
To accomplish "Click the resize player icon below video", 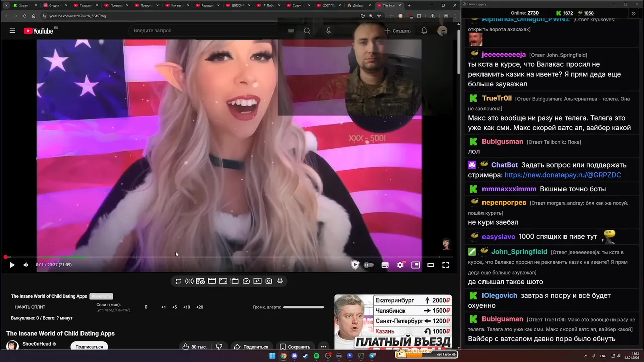I will 223,281.
